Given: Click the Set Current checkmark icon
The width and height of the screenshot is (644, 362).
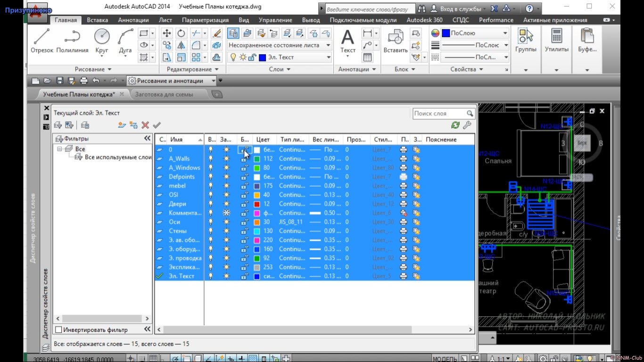Looking at the screenshot, I should click(x=157, y=125).
